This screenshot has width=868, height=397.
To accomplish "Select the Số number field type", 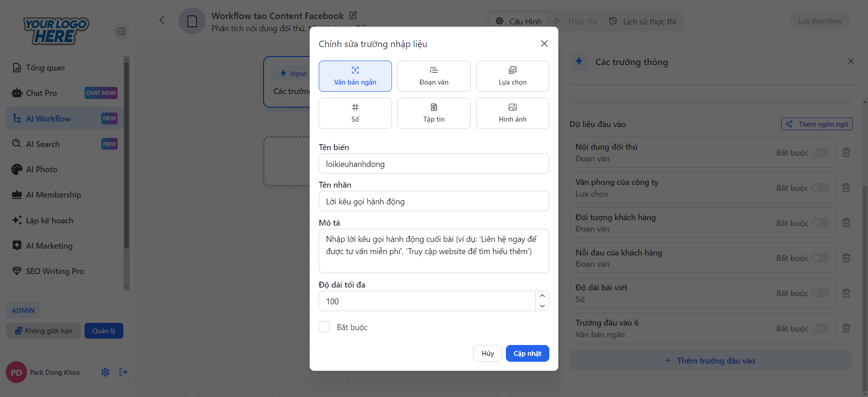I will 355,113.
